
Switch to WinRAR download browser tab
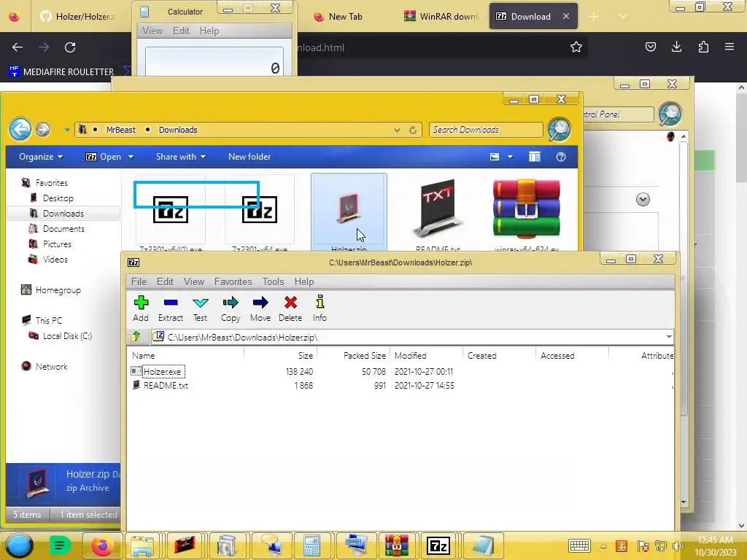pos(440,16)
